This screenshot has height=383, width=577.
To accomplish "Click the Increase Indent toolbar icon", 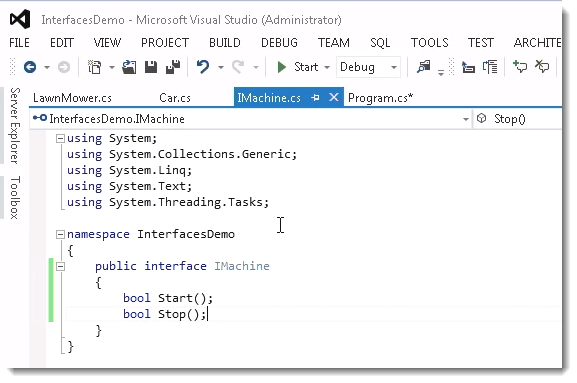I will 490,67.
